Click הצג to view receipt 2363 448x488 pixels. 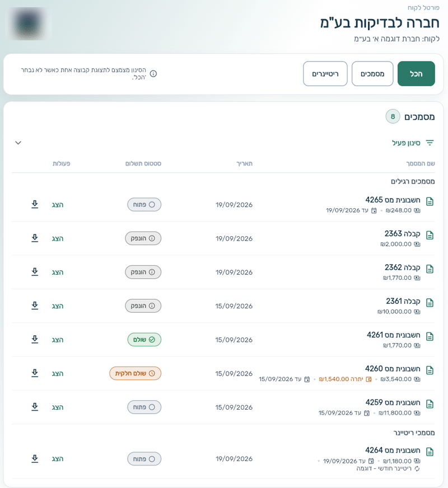(x=58, y=239)
